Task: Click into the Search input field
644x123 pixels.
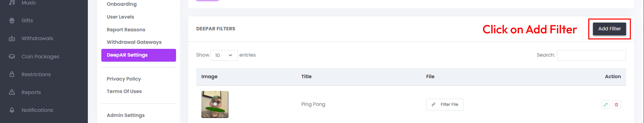Action: pyautogui.click(x=591, y=55)
